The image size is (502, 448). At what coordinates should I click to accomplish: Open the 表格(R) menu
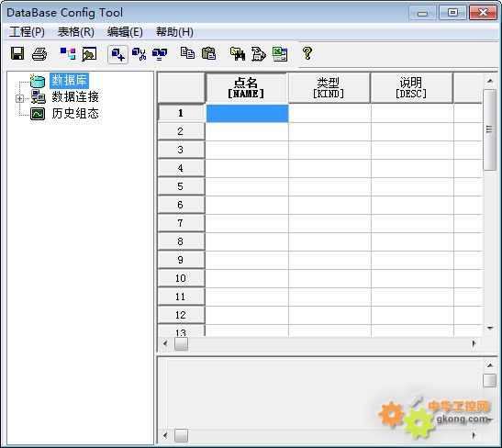click(x=76, y=32)
